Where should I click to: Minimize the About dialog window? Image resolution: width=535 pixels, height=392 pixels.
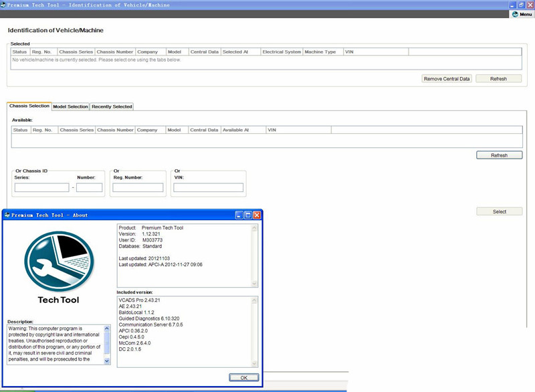click(239, 215)
